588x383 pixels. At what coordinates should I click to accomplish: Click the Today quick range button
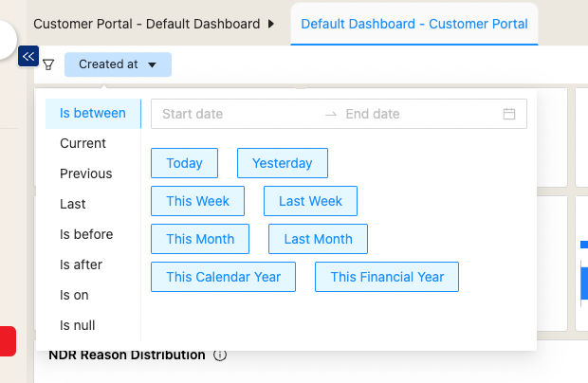click(x=184, y=163)
